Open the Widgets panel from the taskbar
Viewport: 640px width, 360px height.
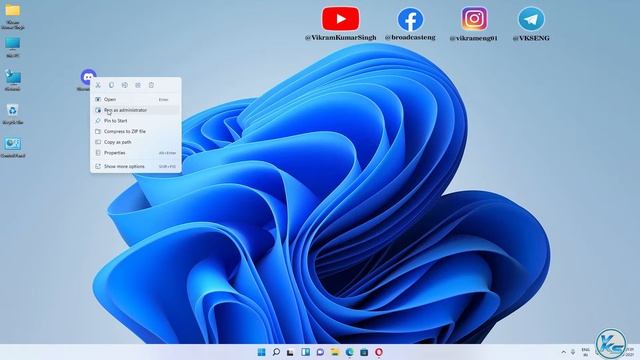(305, 352)
